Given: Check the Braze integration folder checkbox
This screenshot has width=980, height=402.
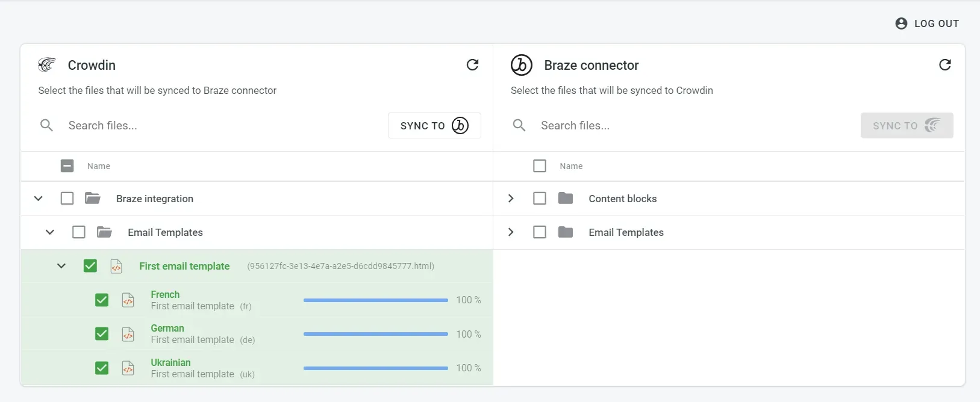Looking at the screenshot, I should coord(67,198).
